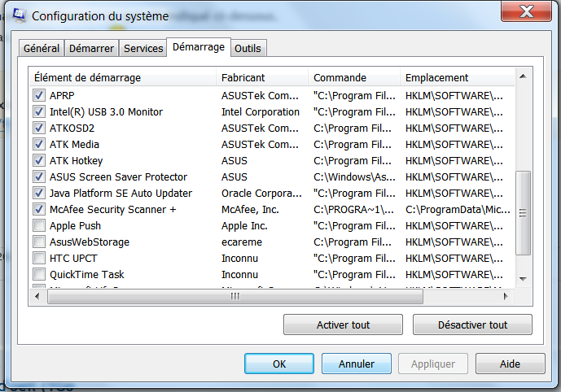Image resolution: width=561 pixels, height=392 pixels.
Task: Check the AsusWebStorage checkbox
Action: click(x=38, y=242)
